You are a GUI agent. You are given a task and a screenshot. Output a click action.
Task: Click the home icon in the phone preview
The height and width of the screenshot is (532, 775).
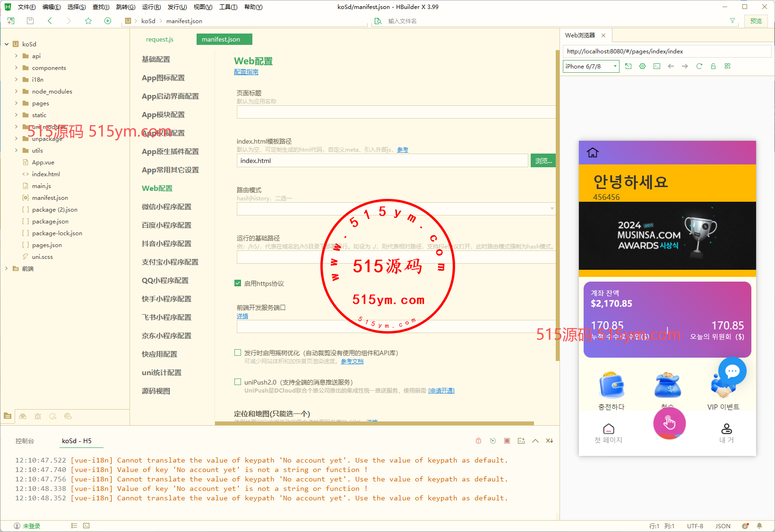(x=593, y=153)
